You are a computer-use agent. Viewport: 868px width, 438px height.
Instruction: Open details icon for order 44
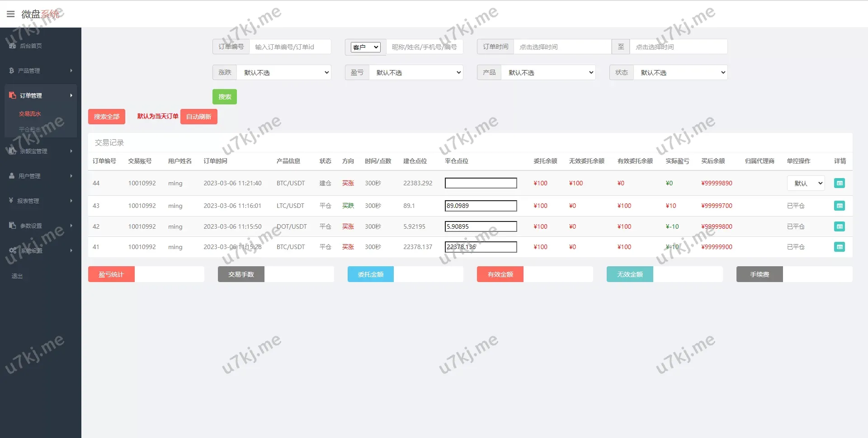pyautogui.click(x=839, y=183)
